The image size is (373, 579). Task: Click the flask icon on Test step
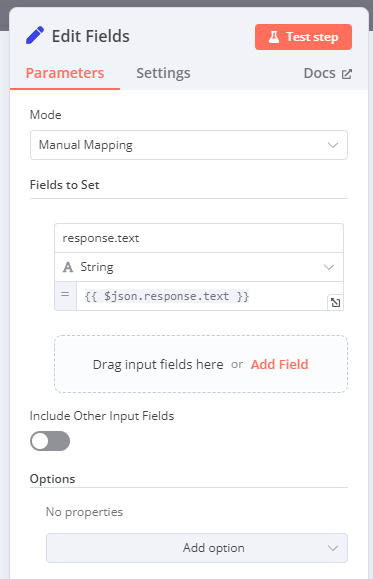click(x=274, y=37)
